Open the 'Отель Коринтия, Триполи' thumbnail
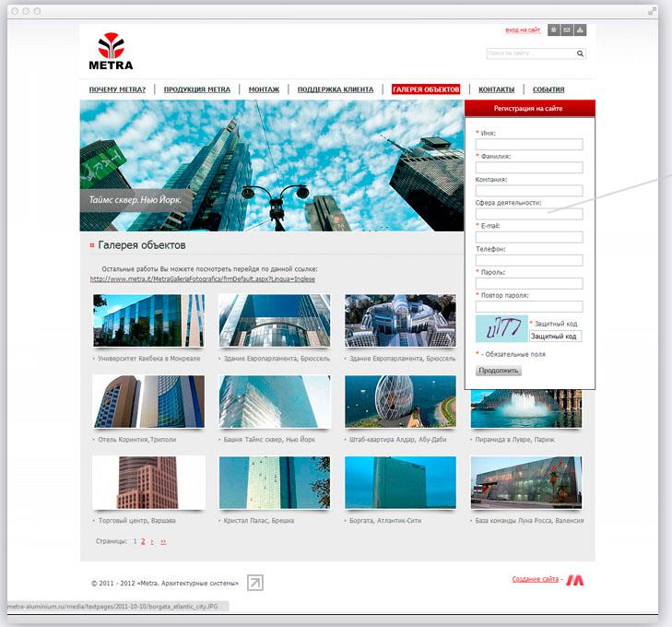This screenshot has width=672, height=627. click(x=148, y=402)
